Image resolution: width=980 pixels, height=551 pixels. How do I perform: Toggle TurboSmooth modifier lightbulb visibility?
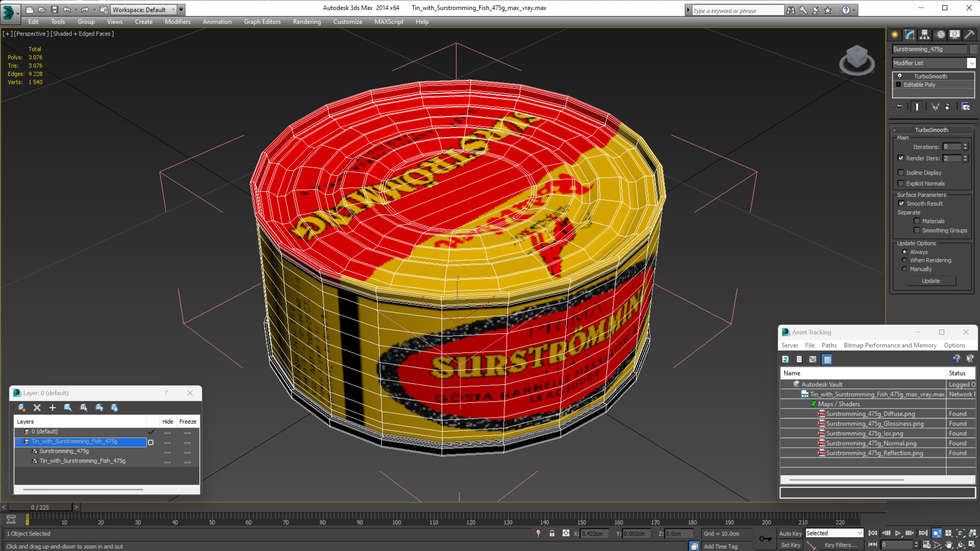899,76
